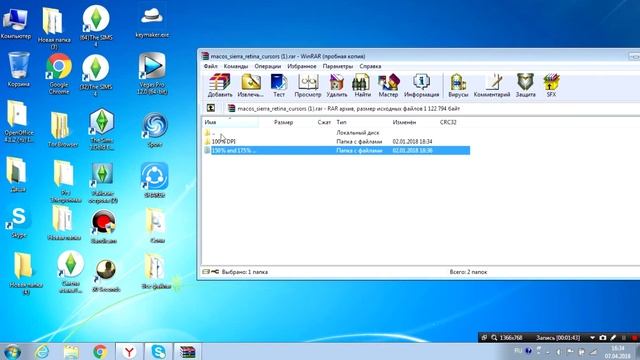Click the key icon in WinRAR status bar
The height and width of the screenshot is (360, 640).
(x=215, y=271)
